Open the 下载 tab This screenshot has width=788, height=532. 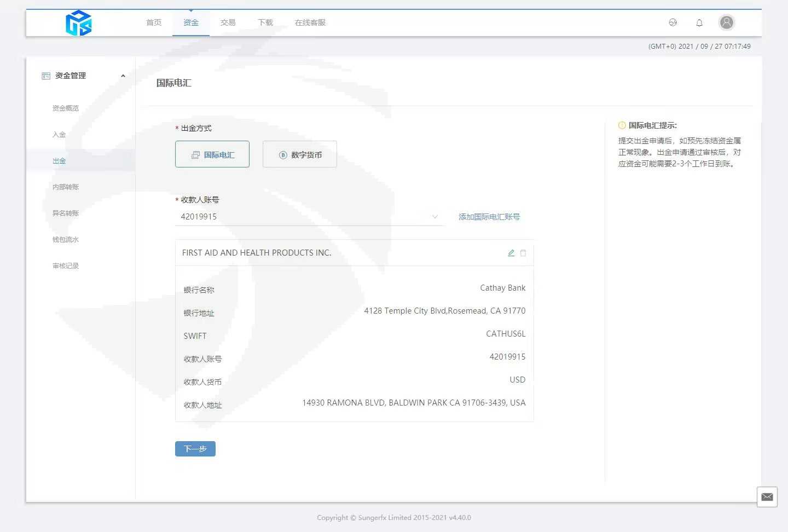coord(265,22)
